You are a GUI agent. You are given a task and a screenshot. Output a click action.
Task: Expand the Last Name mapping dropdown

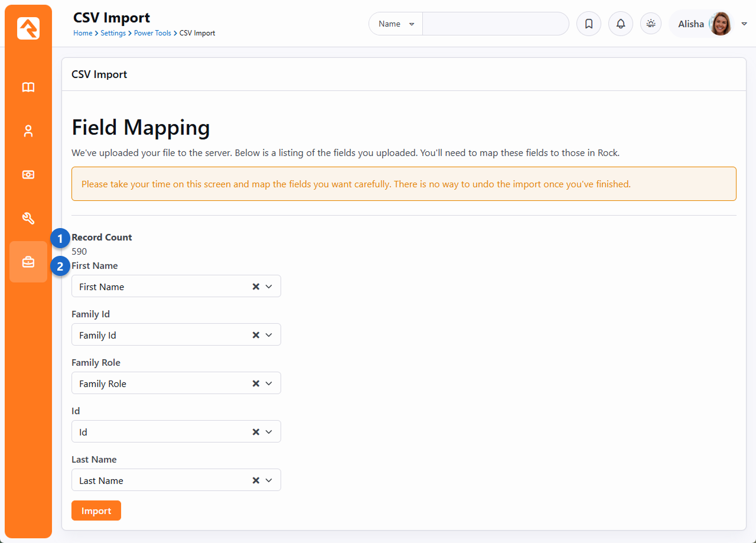(x=269, y=480)
